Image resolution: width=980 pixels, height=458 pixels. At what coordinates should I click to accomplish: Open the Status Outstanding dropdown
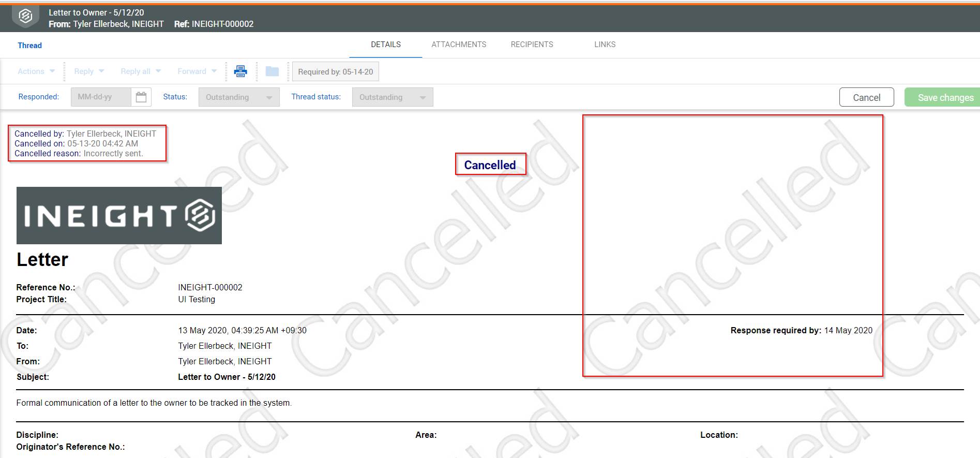(239, 97)
